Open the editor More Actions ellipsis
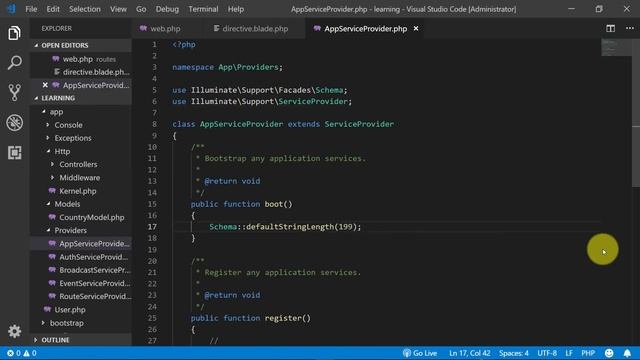The image size is (640, 360). coord(630,28)
